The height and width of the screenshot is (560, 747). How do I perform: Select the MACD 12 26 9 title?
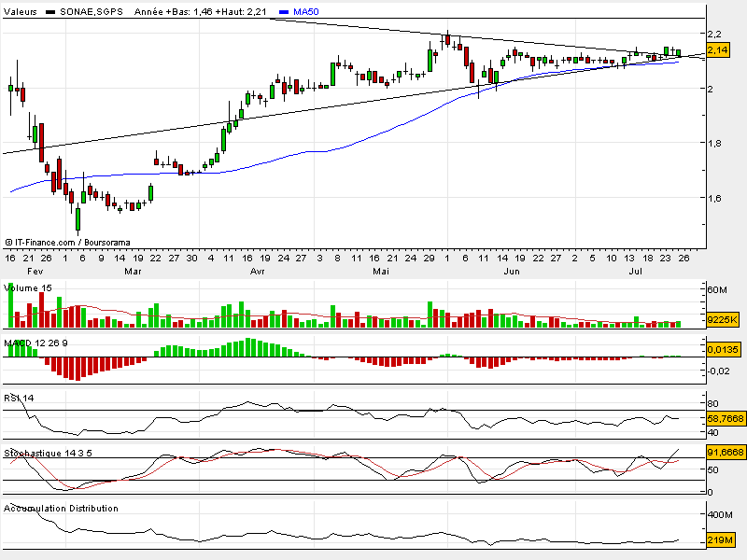click(x=35, y=343)
